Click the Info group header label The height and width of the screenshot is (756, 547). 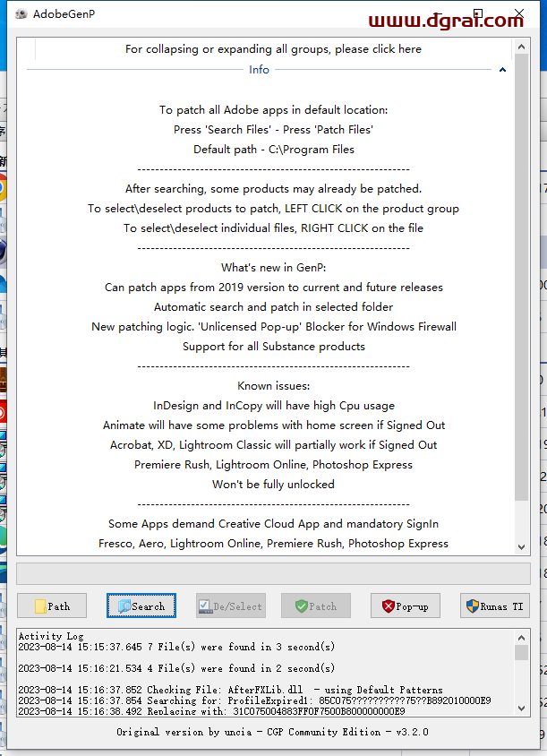259,70
